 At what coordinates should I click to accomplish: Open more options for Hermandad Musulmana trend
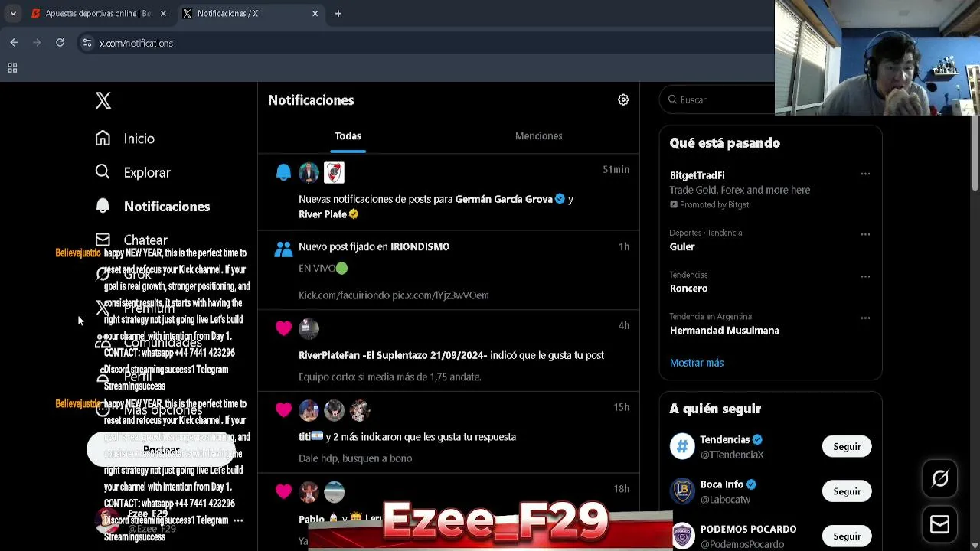click(865, 318)
